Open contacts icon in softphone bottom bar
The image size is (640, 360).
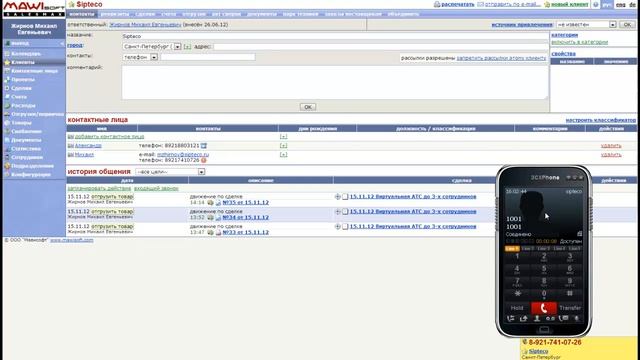(x=537, y=318)
